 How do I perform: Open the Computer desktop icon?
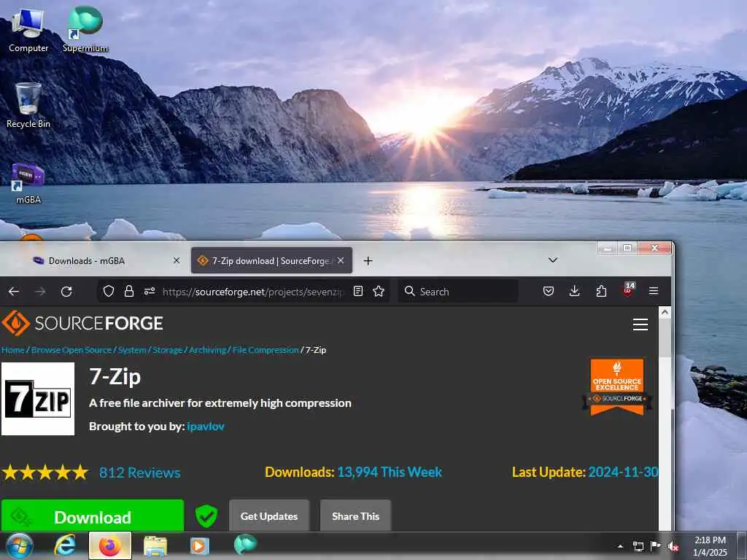coord(28,29)
